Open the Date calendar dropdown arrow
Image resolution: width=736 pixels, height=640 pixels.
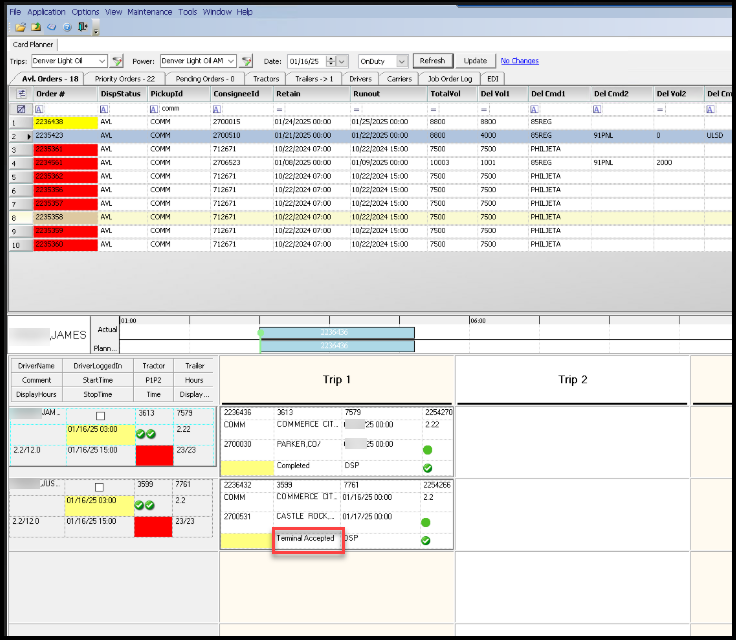(x=331, y=61)
